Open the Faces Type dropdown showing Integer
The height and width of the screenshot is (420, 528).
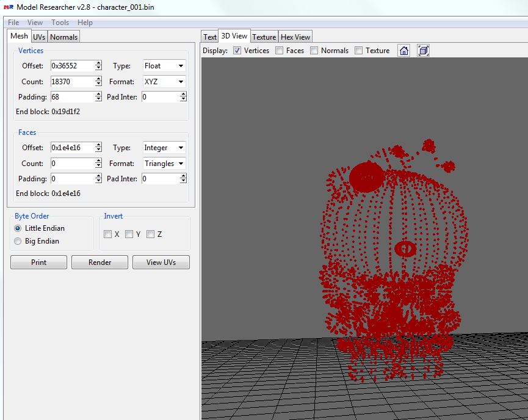coord(164,148)
